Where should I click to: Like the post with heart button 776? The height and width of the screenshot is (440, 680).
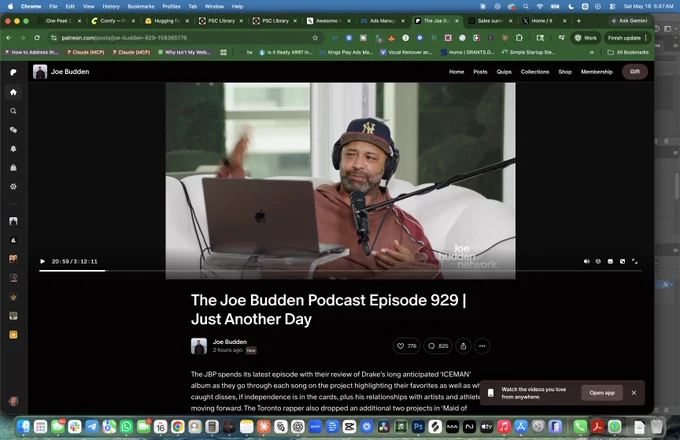pos(406,346)
